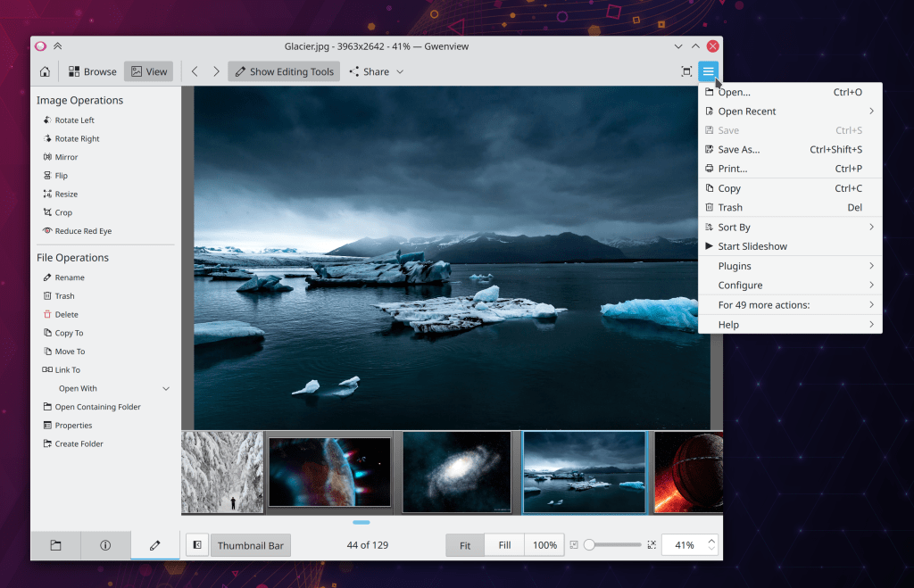The image size is (914, 588).
Task: Go to next image with forward arrow
Action: [216, 71]
